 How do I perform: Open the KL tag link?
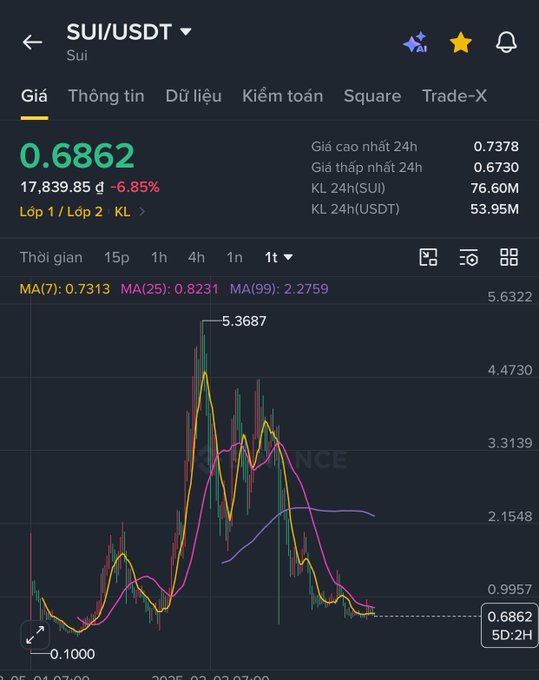(122, 212)
